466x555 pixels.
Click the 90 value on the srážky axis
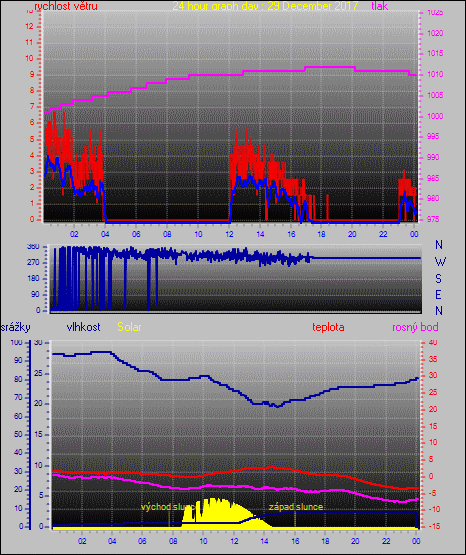click(x=18, y=360)
